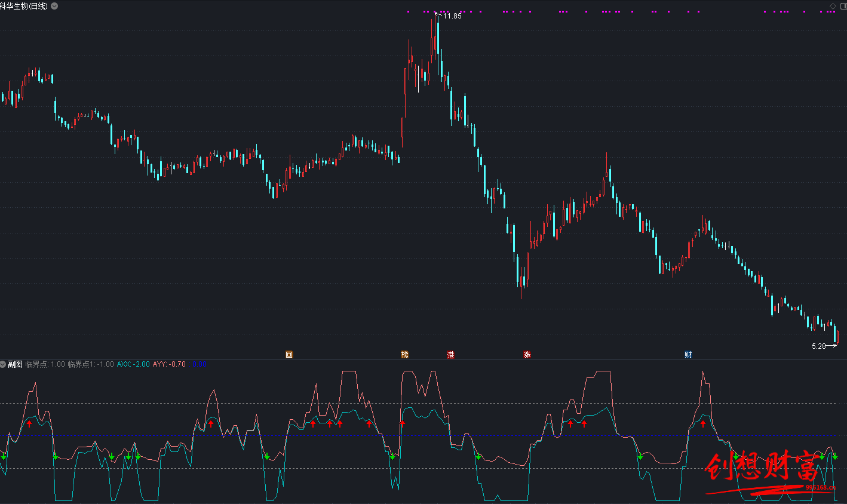This screenshot has width=847, height=504.
Task: Open the 涨 event marker icon
Action: pyautogui.click(x=527, y=355)
